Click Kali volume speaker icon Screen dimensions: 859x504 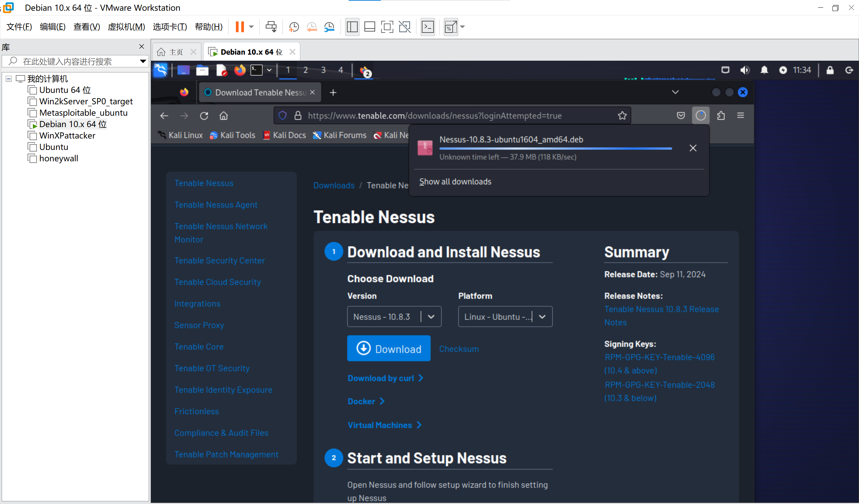745,70
